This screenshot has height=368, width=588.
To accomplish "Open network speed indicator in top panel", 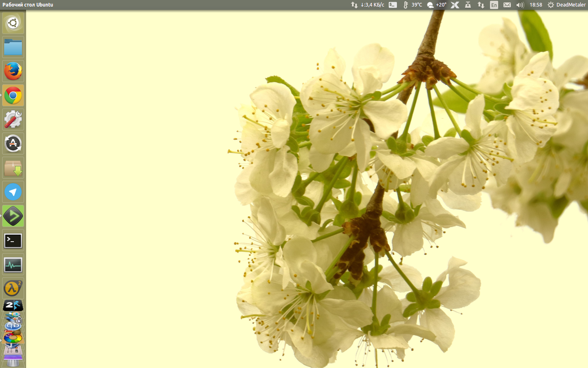I will click(x=367, y=5).
